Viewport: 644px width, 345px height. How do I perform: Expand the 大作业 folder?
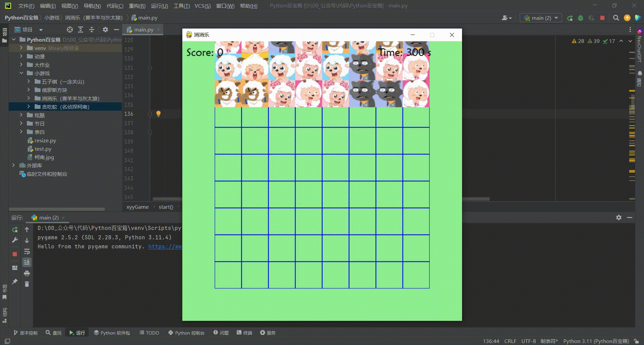pyautogui.click(x=21, y=65)
